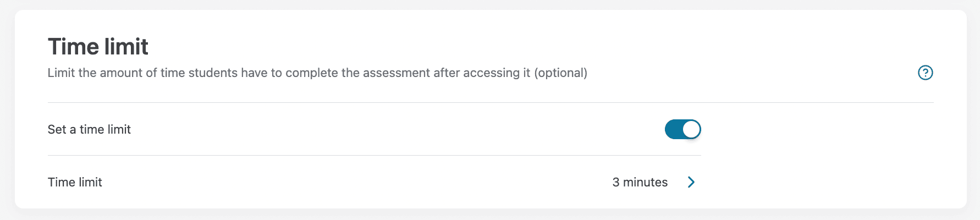Click the "Time limit" row label

click(75, 182)
